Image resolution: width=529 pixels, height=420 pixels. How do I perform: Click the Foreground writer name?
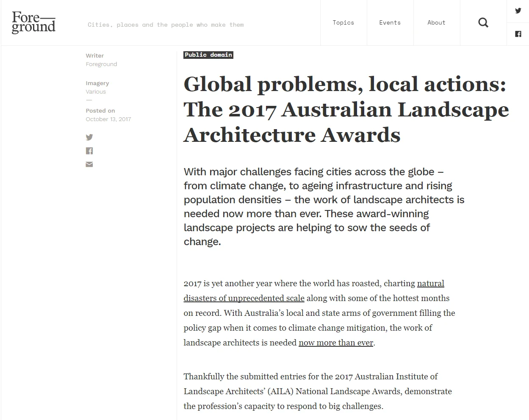[101, 64]
